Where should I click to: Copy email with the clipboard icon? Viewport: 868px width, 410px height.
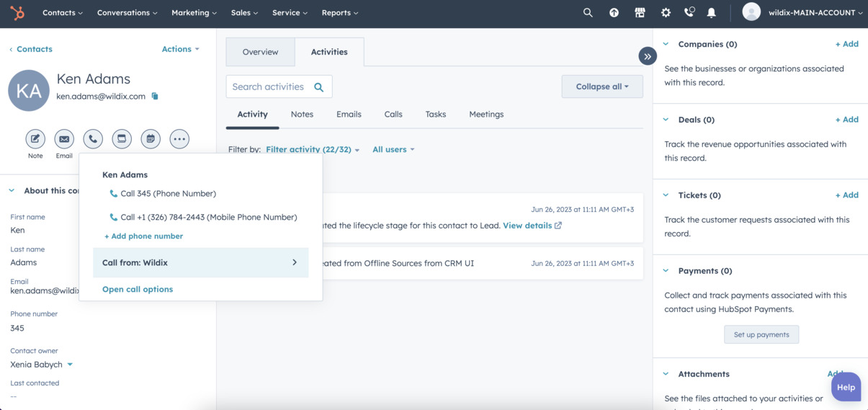pos(155,97)
